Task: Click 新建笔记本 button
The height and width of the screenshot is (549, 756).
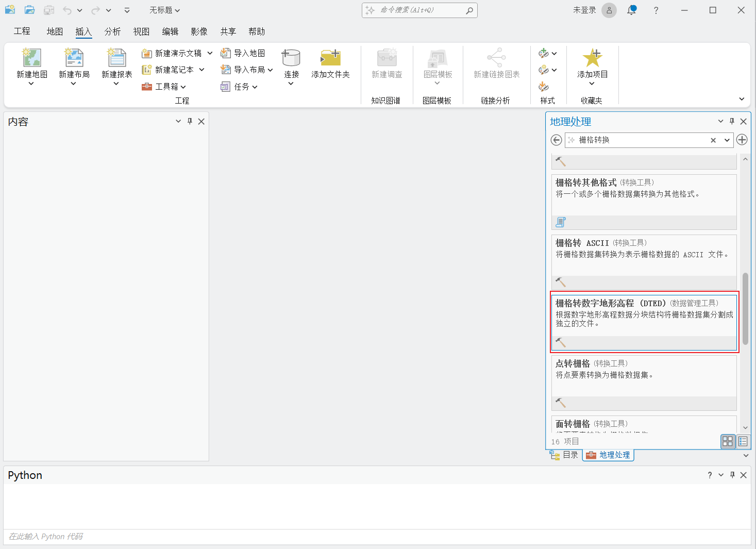Action: (x=173, y=70)
